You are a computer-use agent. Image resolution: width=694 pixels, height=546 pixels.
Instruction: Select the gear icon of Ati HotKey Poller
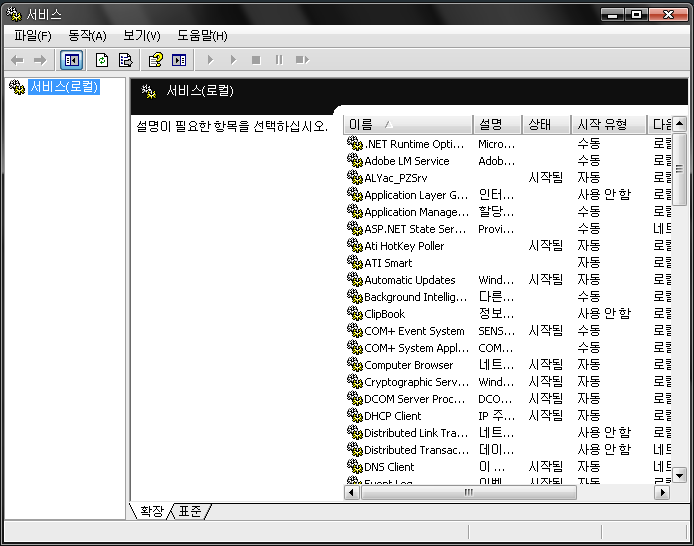(355, 245)
